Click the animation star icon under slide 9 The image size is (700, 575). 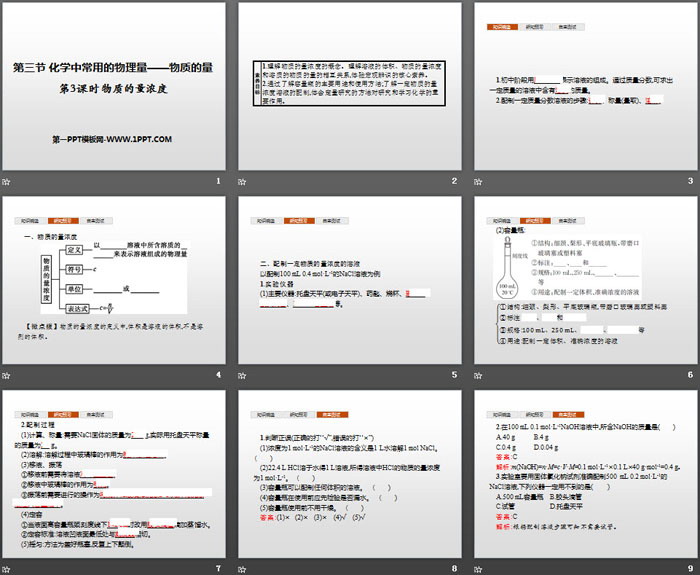[478, 569]
